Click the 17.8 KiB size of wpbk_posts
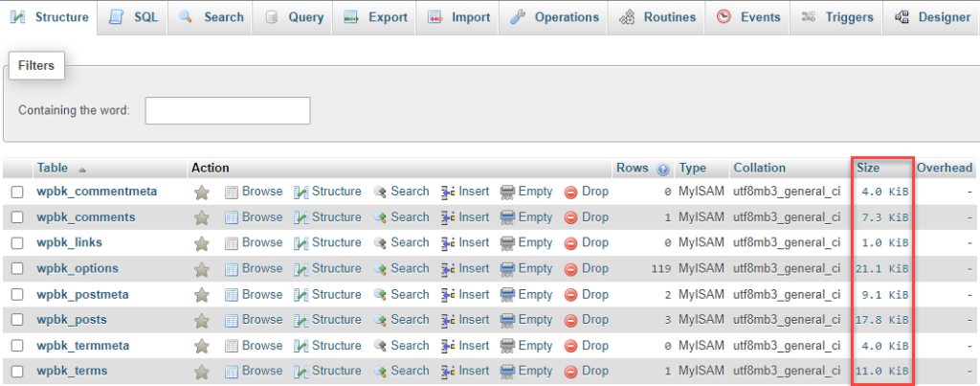Viewport: 980px width, 386px height. [x=881, y=320]
